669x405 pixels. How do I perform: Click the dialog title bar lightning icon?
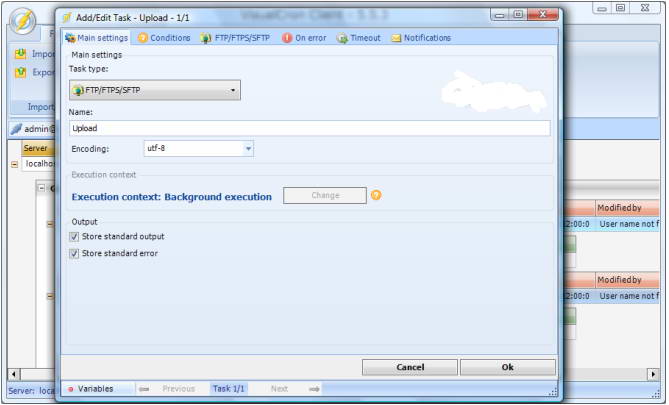(67, 17)
